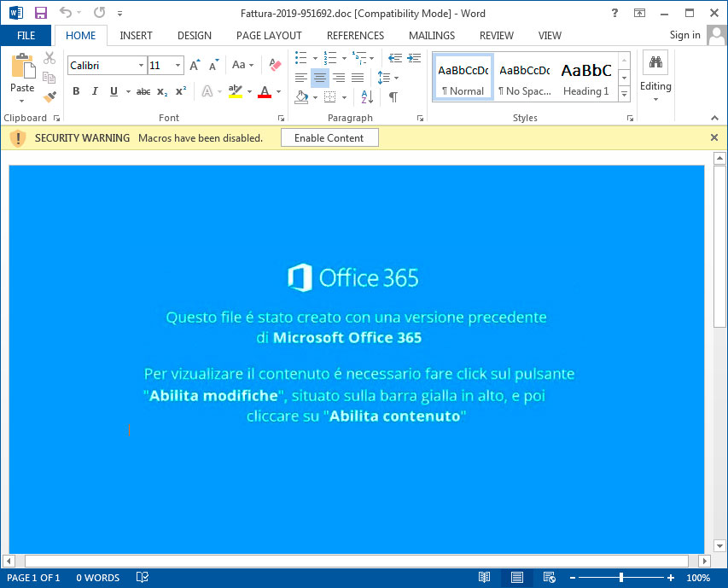Open the PAGE LAYOUT tab
728x588 pixels.
269,35
